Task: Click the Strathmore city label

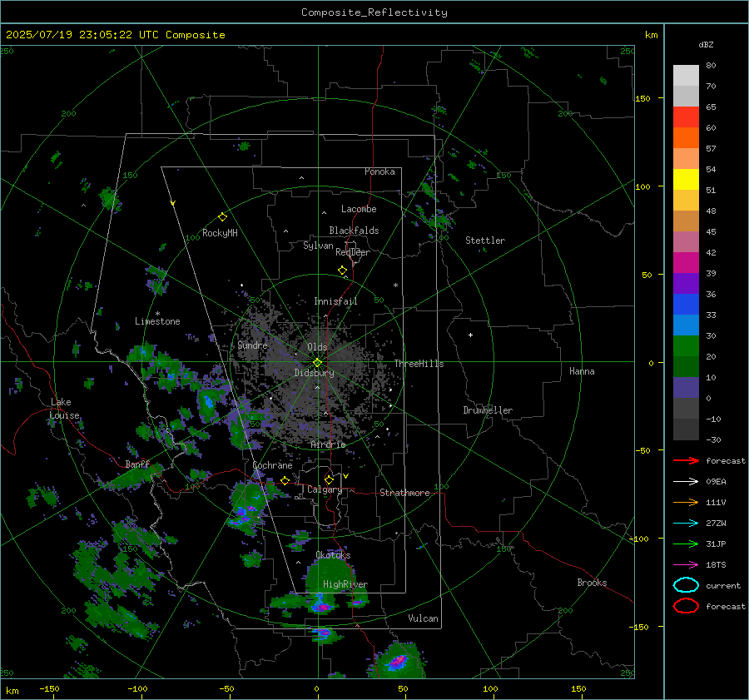Action: (x=404, y=493)
